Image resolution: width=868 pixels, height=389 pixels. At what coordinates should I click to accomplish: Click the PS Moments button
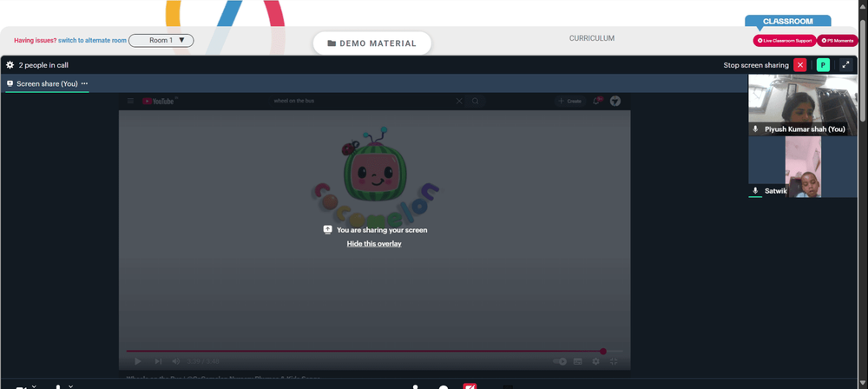tap(838, 41)
